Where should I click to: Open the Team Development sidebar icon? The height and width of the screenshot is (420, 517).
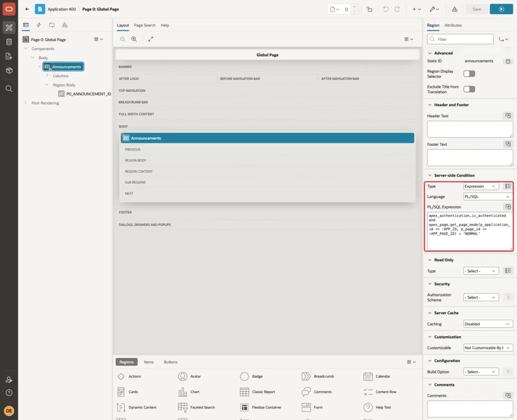tap(9, 57)
